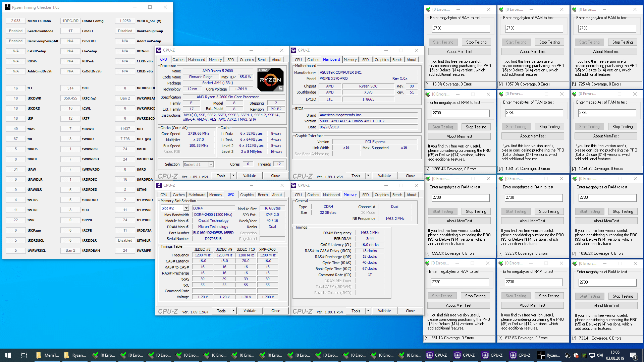644x362 pixels.
Task: Open About MemTest in 599.5% Coverage window
Action: click(x=459, y=221)
